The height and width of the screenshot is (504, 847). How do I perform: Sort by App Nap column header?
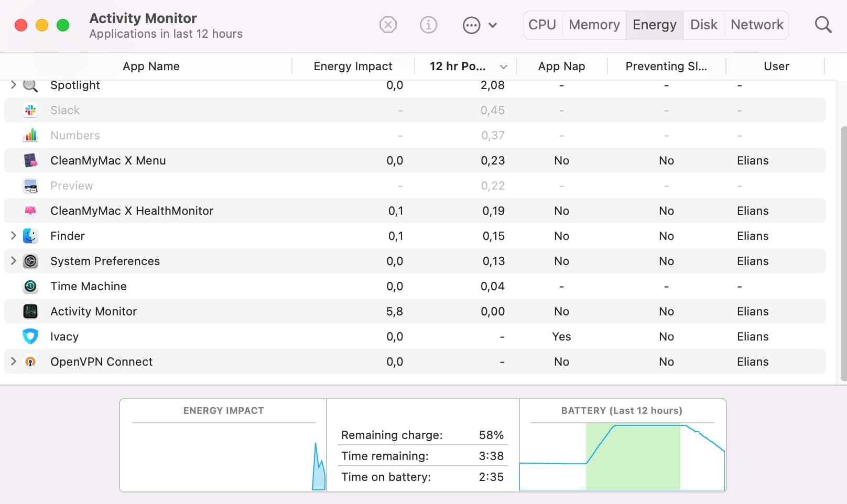coord(561,66)
